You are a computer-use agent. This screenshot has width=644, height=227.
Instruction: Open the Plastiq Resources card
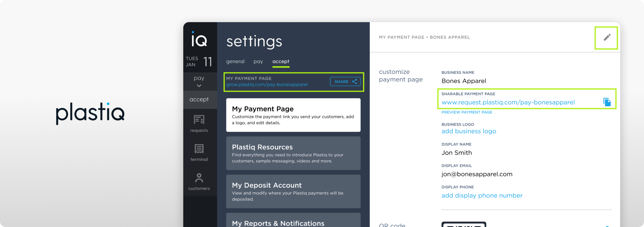pos(293,153)
